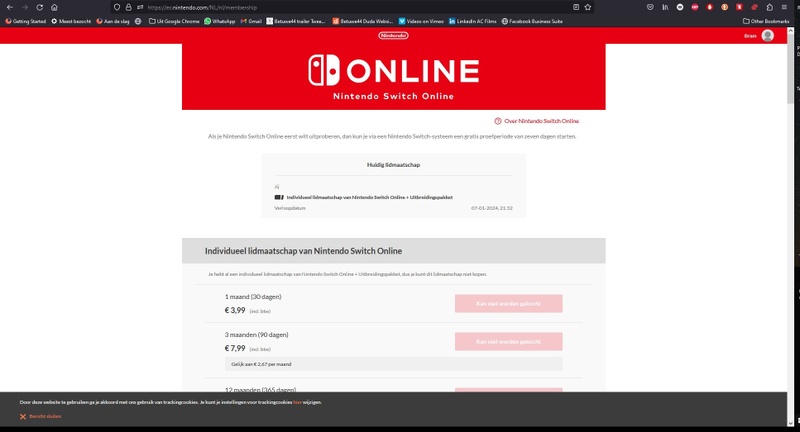Open the Facebook Business Suite bookmark
Viewport: 800px width, 432px height.
click(532, 21)
